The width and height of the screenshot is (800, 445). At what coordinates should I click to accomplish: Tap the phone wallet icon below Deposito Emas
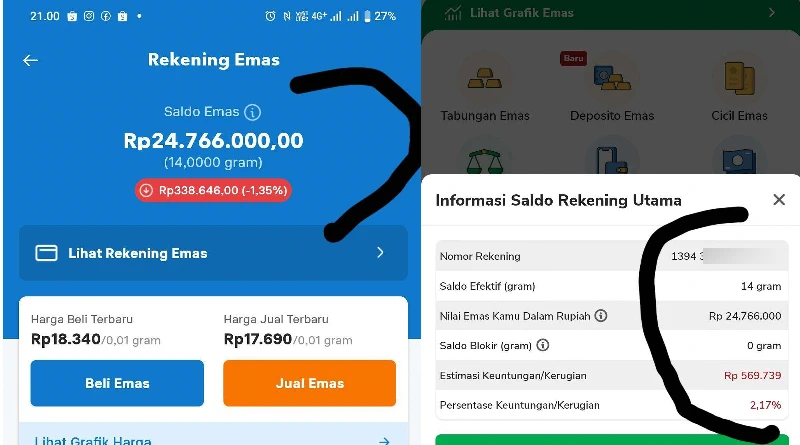612,160
